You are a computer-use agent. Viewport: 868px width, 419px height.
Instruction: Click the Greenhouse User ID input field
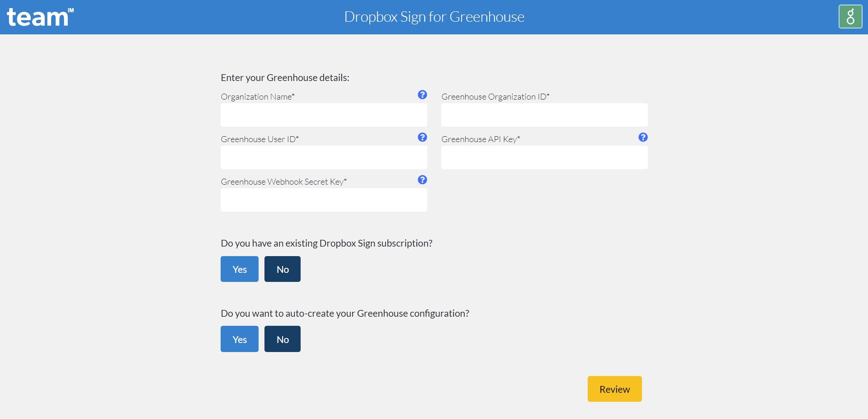tap(323, 157)
